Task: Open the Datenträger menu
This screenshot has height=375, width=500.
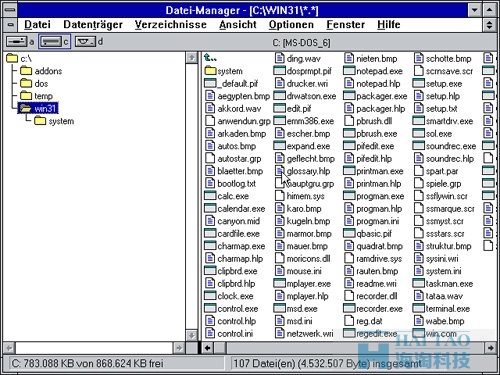Action: click(x=93, y=25)
